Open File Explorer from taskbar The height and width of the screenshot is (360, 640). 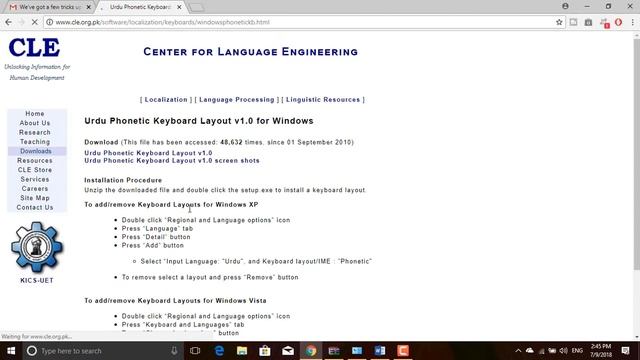pos(242,351)
